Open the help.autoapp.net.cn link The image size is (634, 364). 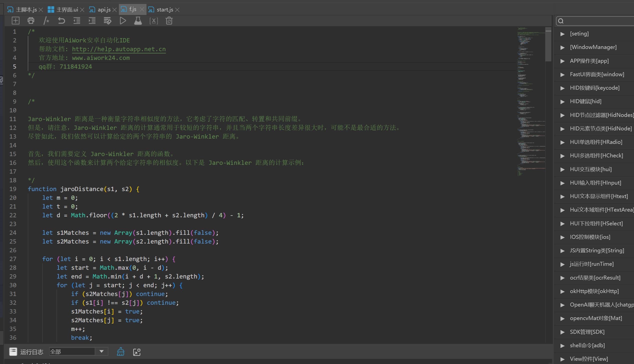119,49
